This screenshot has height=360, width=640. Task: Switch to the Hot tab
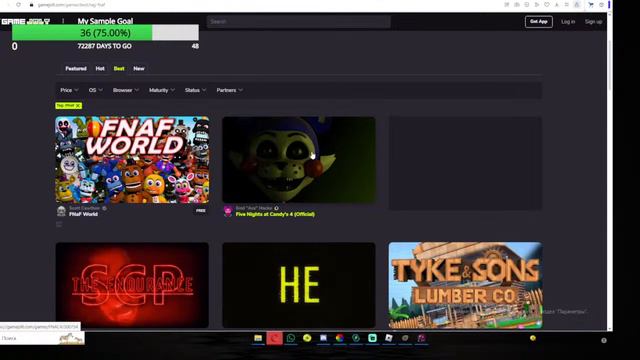click(100, 69)
